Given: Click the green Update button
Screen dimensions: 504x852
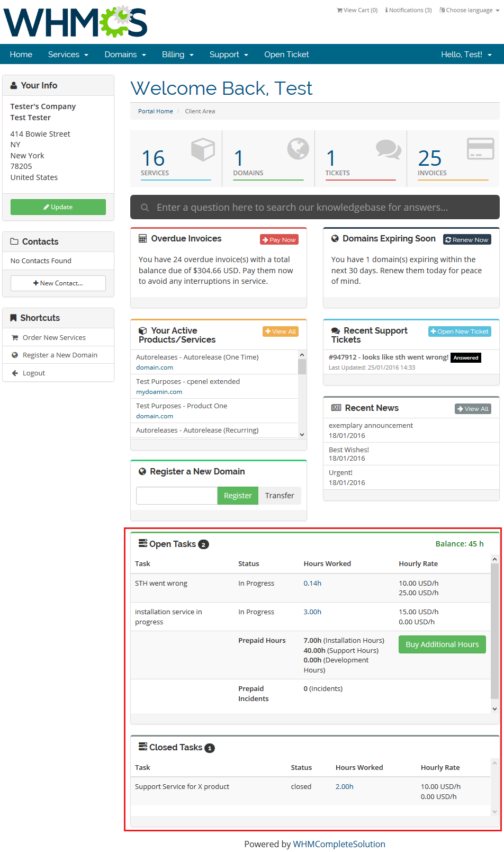Looking at the screenshot, I should [58, 207].
